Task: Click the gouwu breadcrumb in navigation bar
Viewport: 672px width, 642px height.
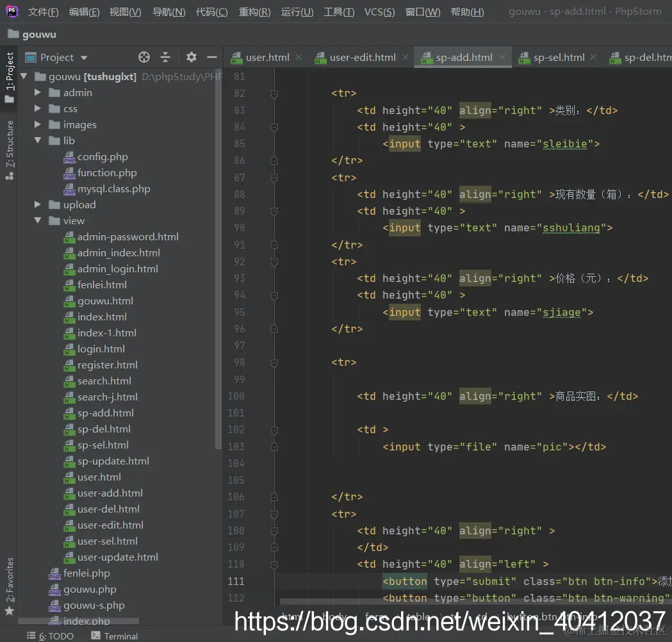Action: point(32,35)
